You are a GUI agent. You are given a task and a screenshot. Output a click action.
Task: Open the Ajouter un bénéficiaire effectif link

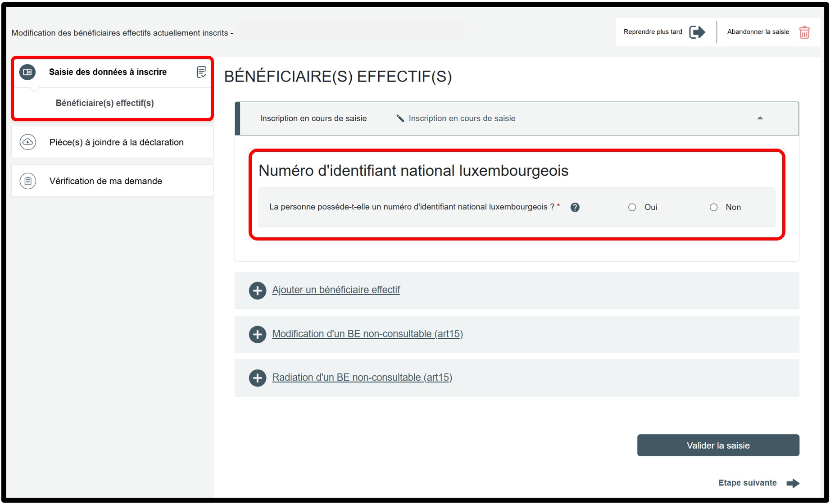tap(336, 290)
